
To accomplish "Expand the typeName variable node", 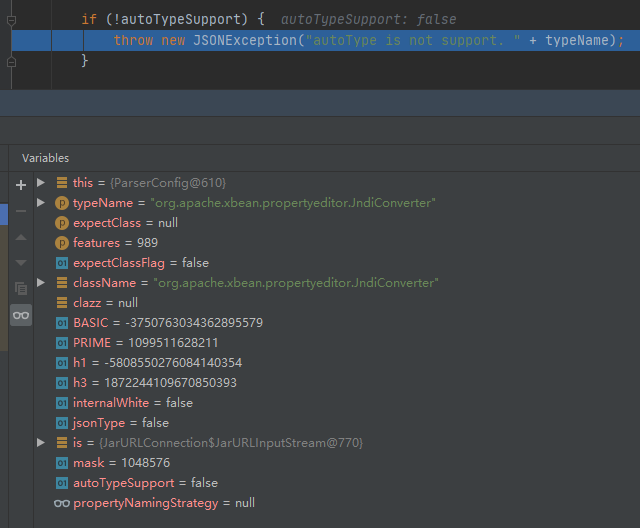I will click(41, 203).
